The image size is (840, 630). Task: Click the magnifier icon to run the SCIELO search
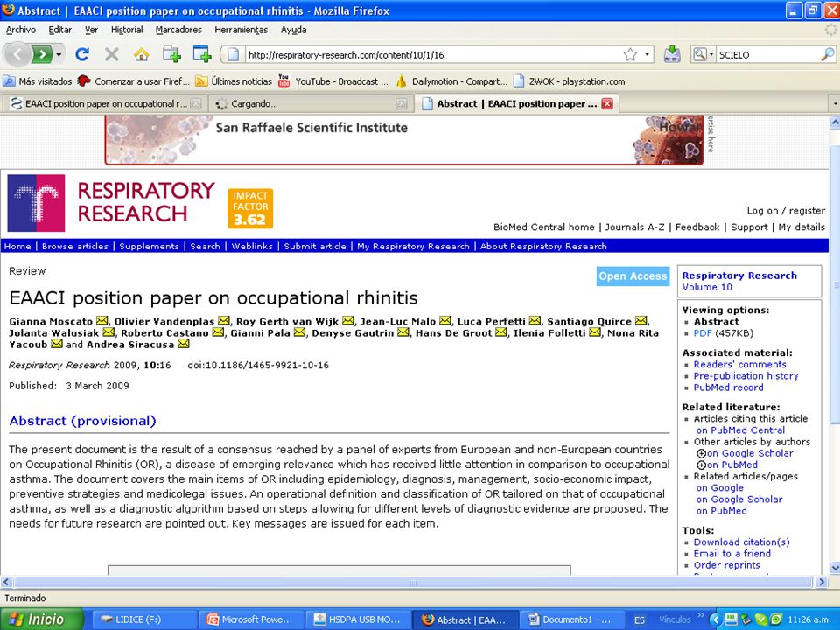pyautogui.click(x=828, y=54)
